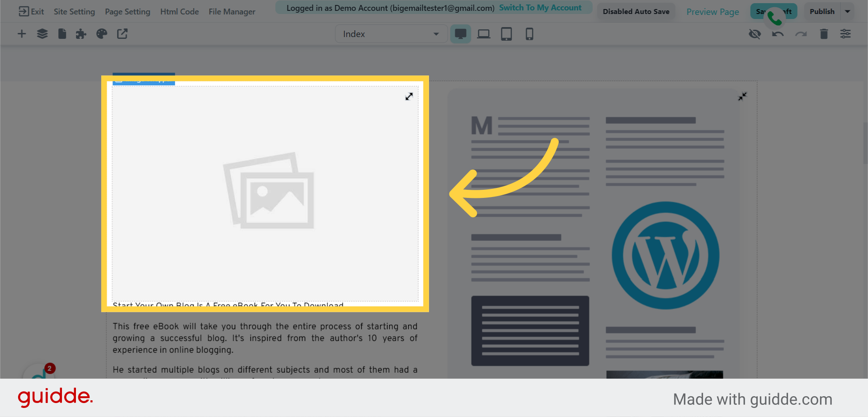Click the page document icon
Screen dimensions: 868x417
pos(62,34)
